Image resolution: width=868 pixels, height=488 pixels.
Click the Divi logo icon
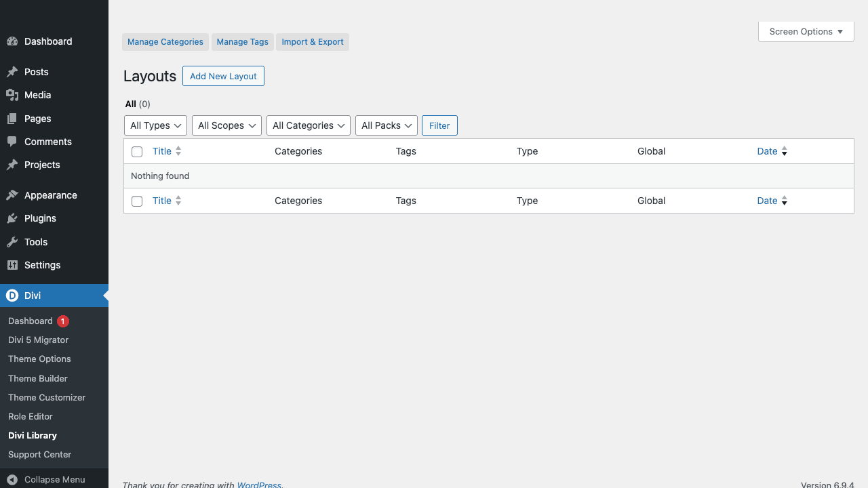[12, 296]
